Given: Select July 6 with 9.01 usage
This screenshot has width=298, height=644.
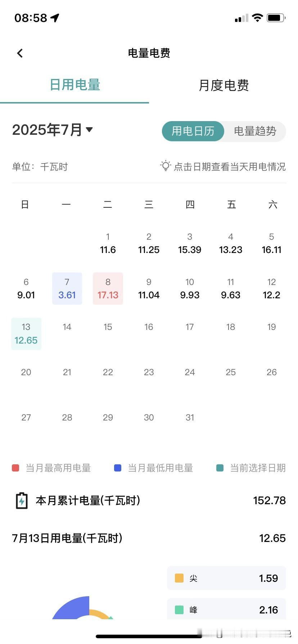Looking at the screenshot, I should point(26,289).
